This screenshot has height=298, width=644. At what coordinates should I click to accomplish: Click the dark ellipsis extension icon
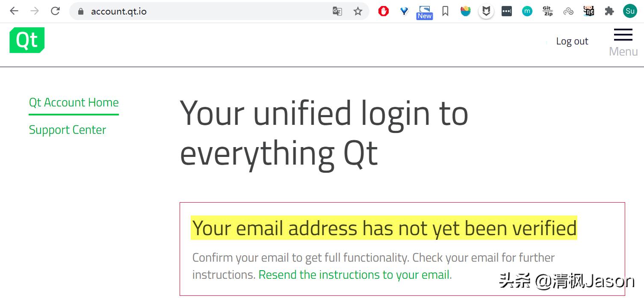point(506,11)
